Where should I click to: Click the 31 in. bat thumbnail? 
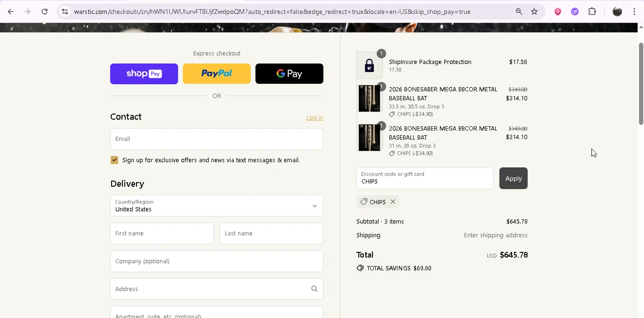[x=369, y=138]
